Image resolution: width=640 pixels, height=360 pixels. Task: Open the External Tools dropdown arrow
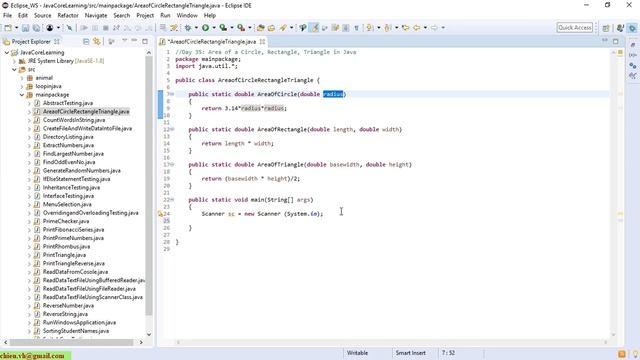click(x=250, y=28)
